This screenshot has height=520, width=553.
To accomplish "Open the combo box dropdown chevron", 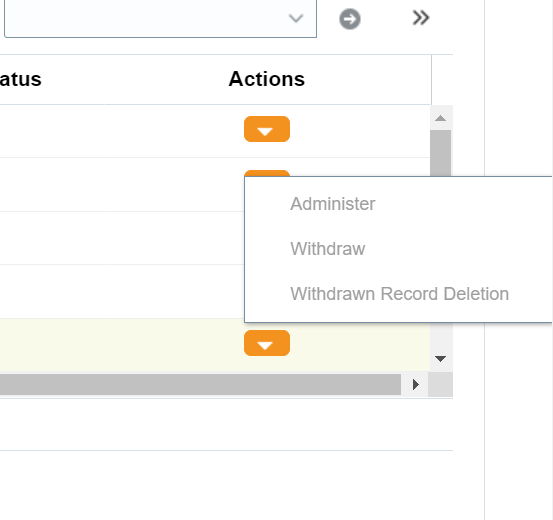I will point(296,18).
